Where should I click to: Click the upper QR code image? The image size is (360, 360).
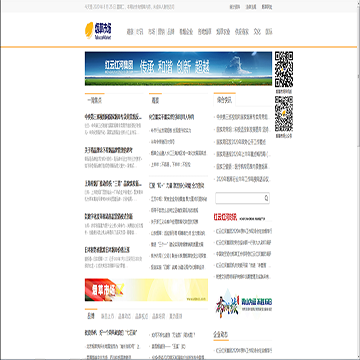tap(284, 69)
